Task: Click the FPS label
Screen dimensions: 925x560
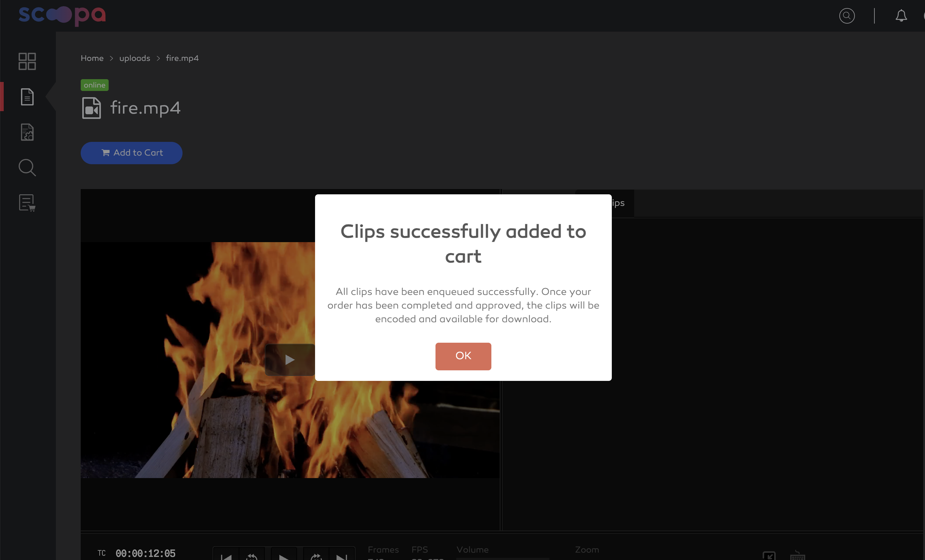Action: click(x=420, y=549)
